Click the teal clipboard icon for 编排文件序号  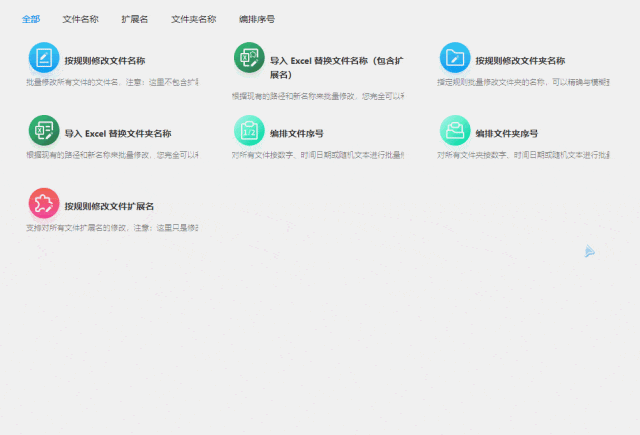coord(249,131)
